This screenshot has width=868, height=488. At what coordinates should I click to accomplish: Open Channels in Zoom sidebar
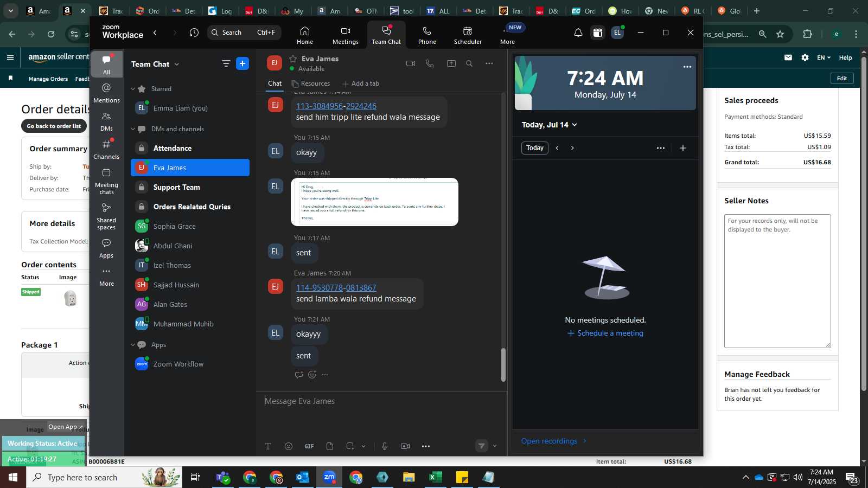(106, 150)
